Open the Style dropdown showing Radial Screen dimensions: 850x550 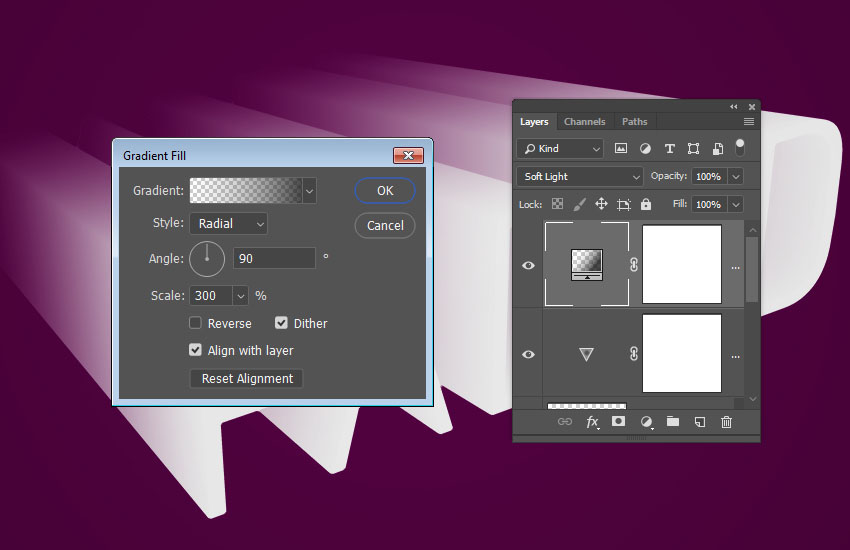click(x=228, y=223)
